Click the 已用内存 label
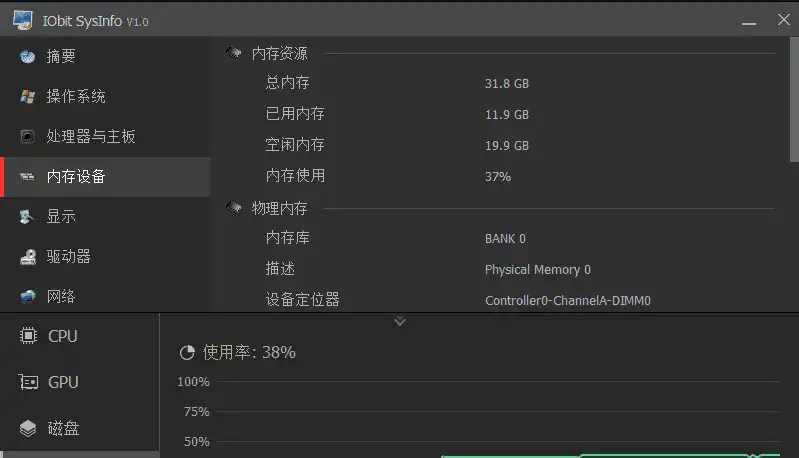 pyautogui.click(x=295, y=114)
